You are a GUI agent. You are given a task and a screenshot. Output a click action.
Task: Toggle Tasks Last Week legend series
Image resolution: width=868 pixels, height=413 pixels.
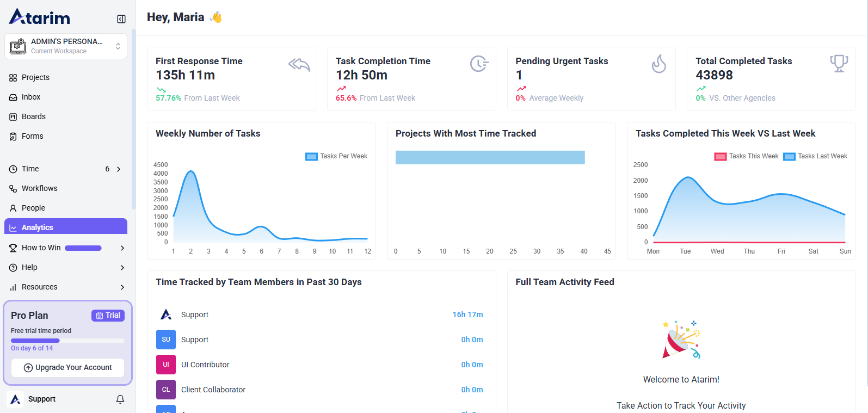coord(815,156)
